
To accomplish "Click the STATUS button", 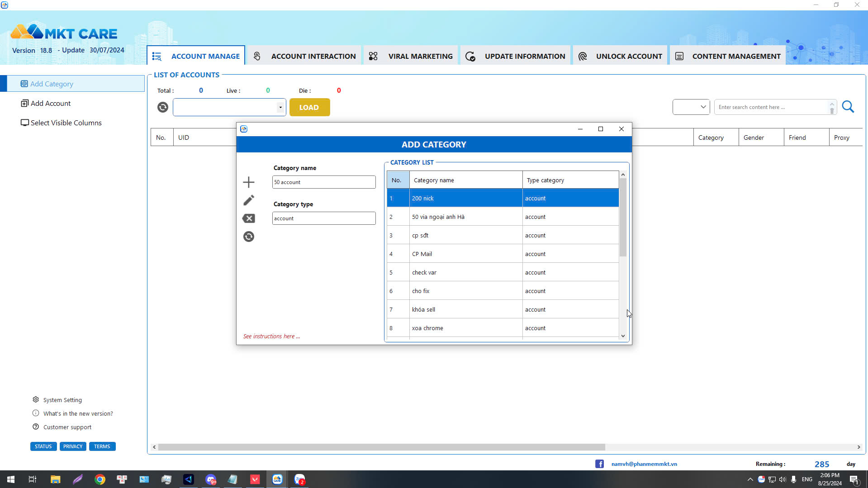I will pyautogui.click(x=43, y=446).
